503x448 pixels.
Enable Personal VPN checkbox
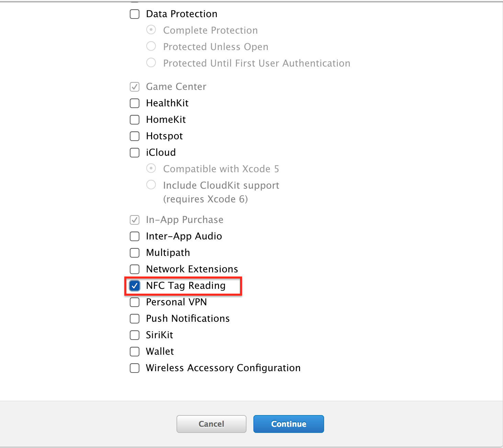click(135, 302)
